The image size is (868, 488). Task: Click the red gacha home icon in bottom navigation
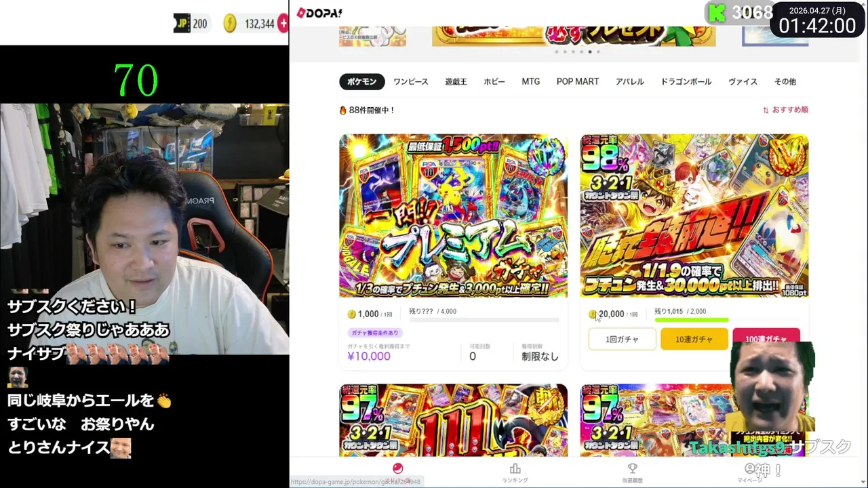coord(398,468)
